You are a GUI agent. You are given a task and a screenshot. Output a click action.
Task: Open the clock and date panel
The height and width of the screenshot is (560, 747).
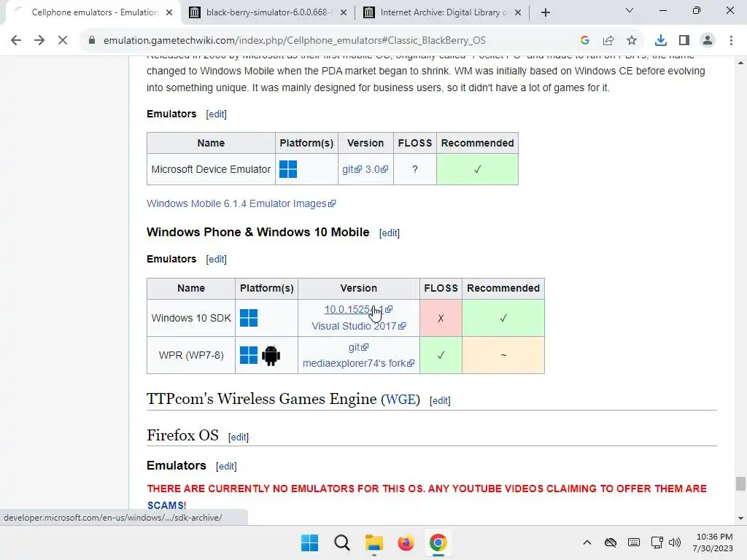click(713, 542)
